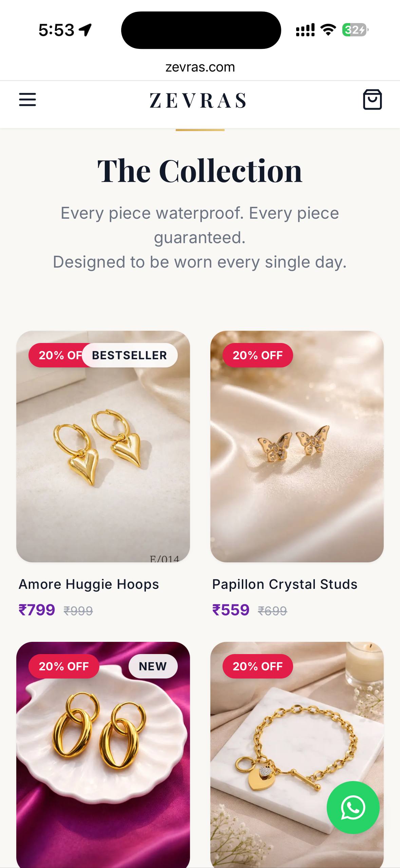Open the oval double-hoop earrings image

(x=103, y=755)
